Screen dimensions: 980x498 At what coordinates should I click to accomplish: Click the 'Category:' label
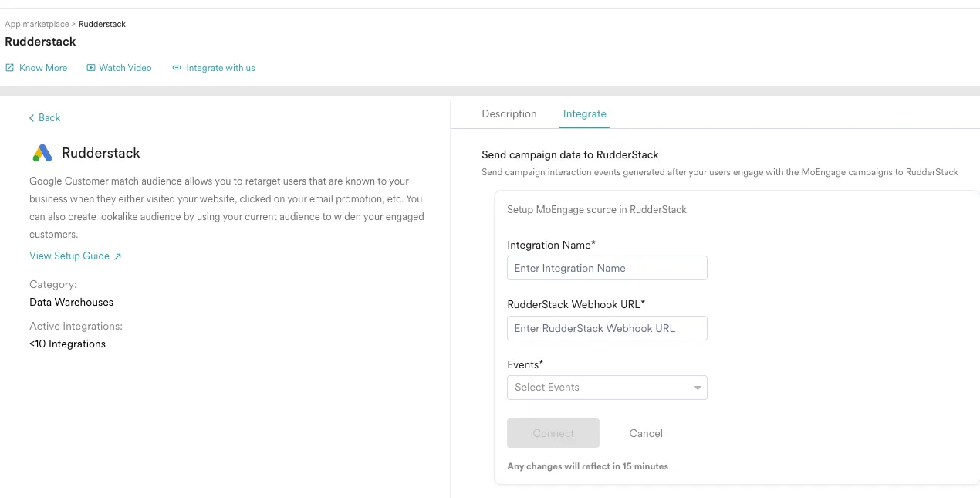coord(53,284)
